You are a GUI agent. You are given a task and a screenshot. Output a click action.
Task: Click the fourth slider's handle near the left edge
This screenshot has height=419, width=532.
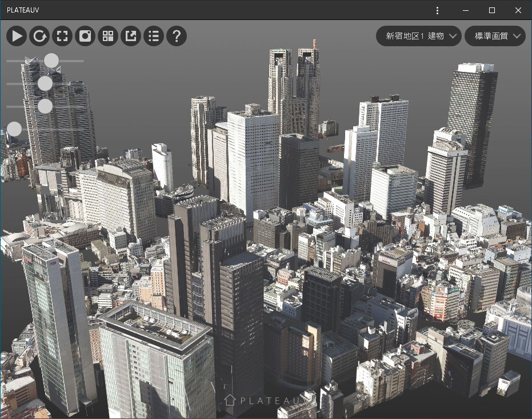(14, 129)
